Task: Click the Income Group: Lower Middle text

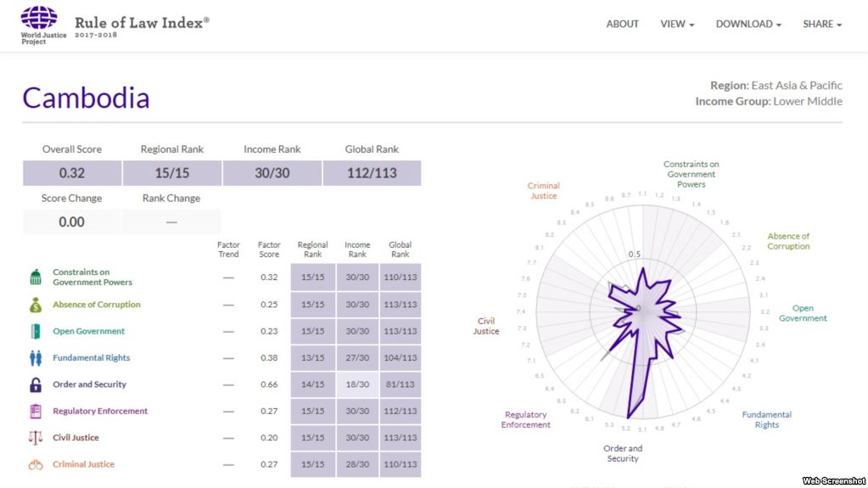Action: click(769, 101)
